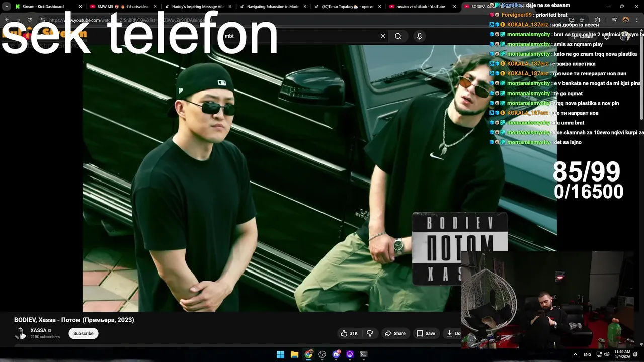Click the 215K subscribers text
Image resolution: width=644 pixels, height=362 pixels.
(x=45, y=337)
